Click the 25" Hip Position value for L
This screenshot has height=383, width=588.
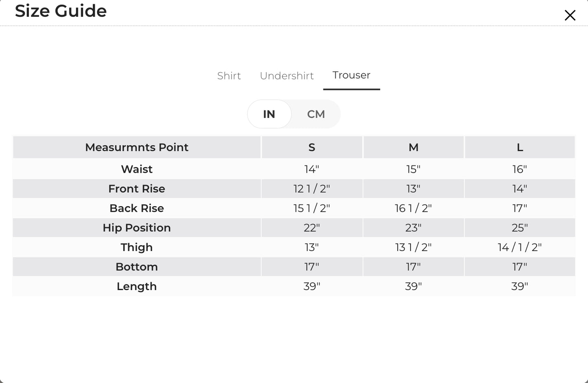click(x=520, y=228)
